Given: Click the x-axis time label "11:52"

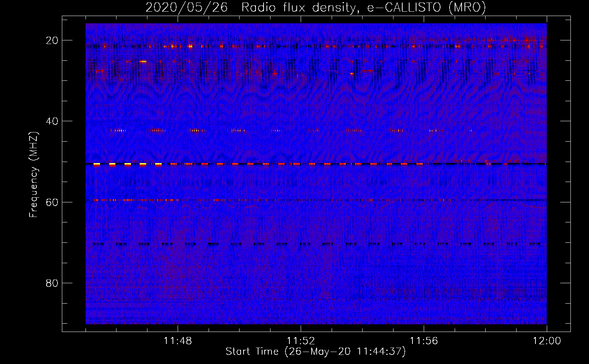Looking at the screenshot, I should 301,341.
